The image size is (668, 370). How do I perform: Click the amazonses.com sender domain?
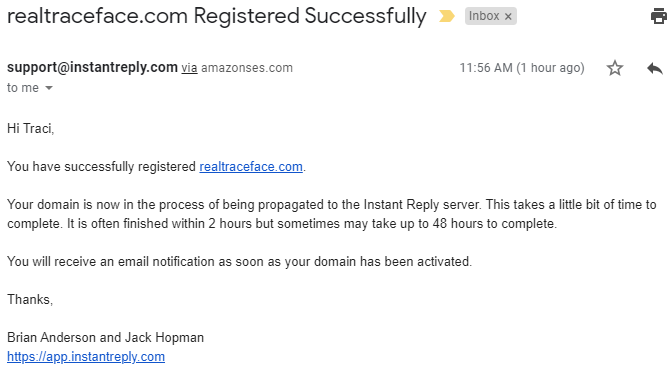(x=247, y=68)
